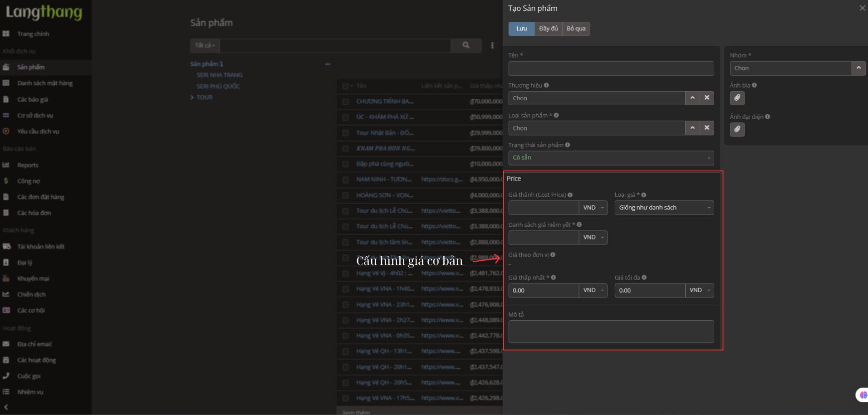Screen dimensions: 868x415
Task: Click the Ảnh đại diện attachment paperclip icon
Action: pyautogui.click(x=737, y=130)
